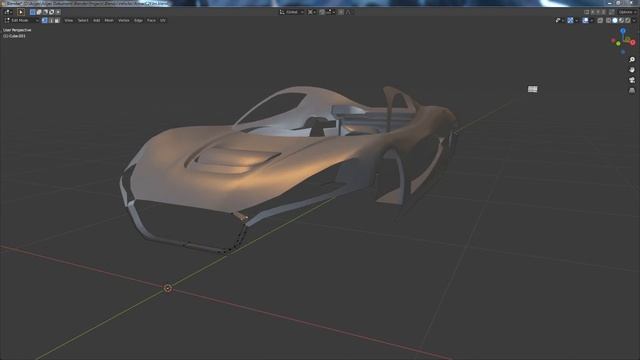Image resolution: width=640 pixels, height=360 pixels.
Task: Enable Edge select mode
Action: point(51,20)
